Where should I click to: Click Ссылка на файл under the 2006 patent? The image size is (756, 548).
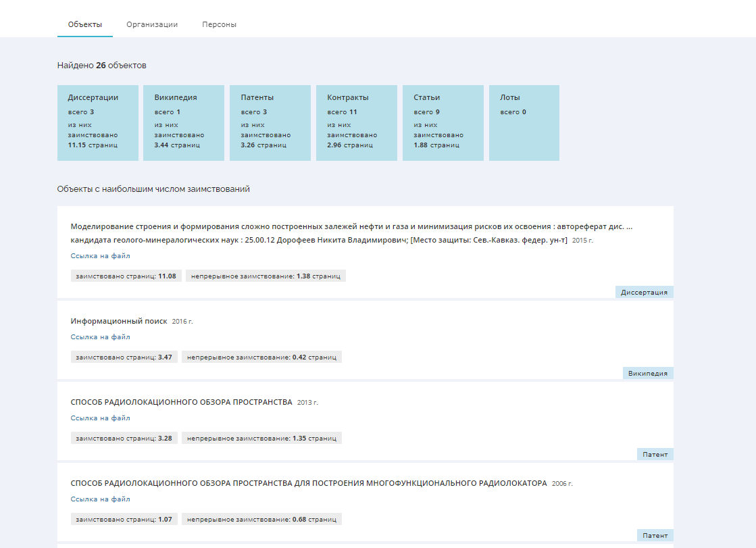(100, 499)
